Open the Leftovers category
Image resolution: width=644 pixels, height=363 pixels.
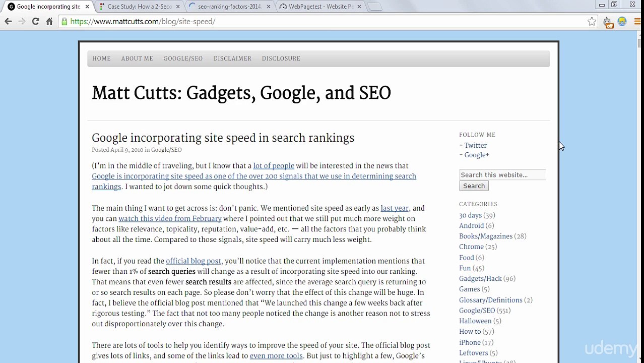coord(473,353)
